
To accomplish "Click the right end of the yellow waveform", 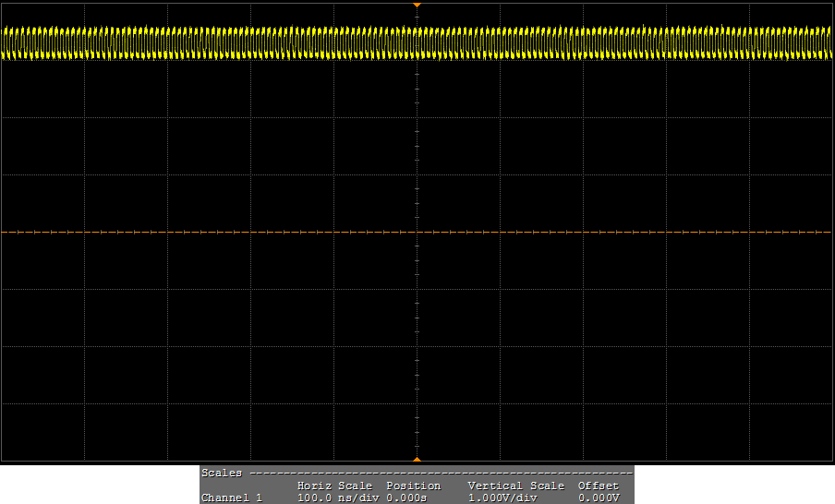I will (x=829, y=43).
